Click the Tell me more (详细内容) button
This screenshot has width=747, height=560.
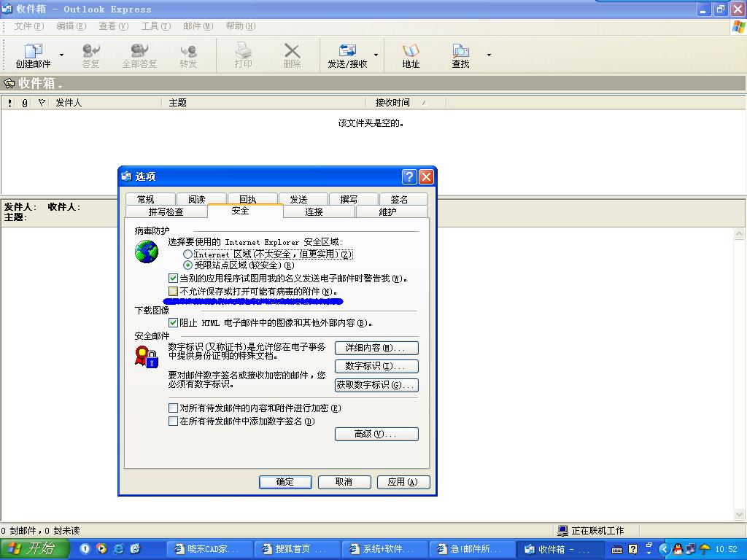[376, 348]
